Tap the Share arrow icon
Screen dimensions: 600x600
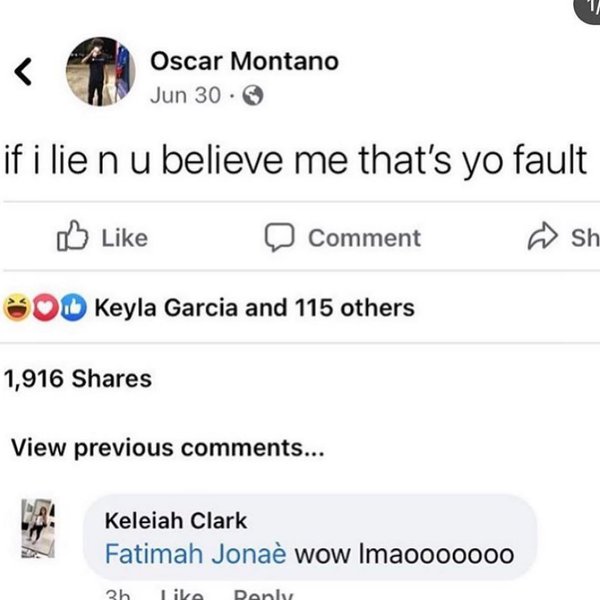[541, 238]
